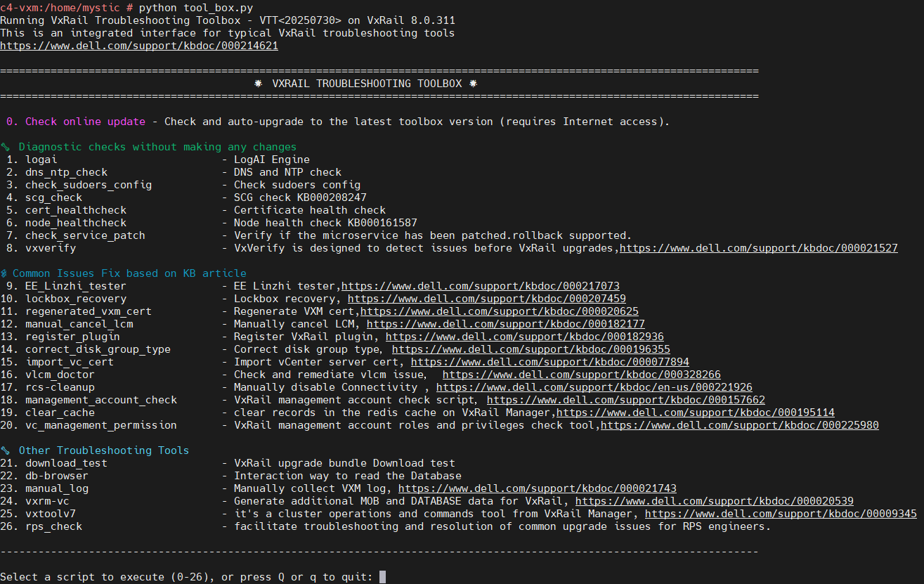Click the 'Certificate health check' description
The width and height of the screenshot is (924, 584).
pyautogui.click(x=310, y=210)
